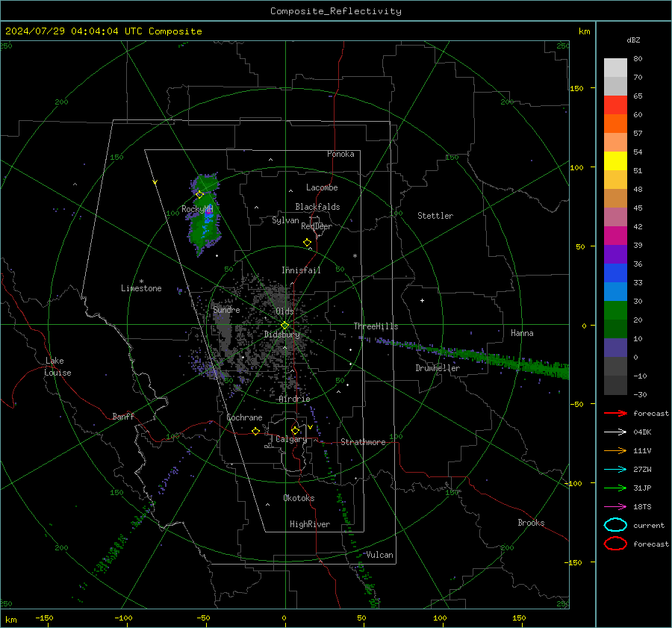672x628 pixels.
Task: Pick the blue 33-36 dBZ swatch
Action: (x=615, y=273)
